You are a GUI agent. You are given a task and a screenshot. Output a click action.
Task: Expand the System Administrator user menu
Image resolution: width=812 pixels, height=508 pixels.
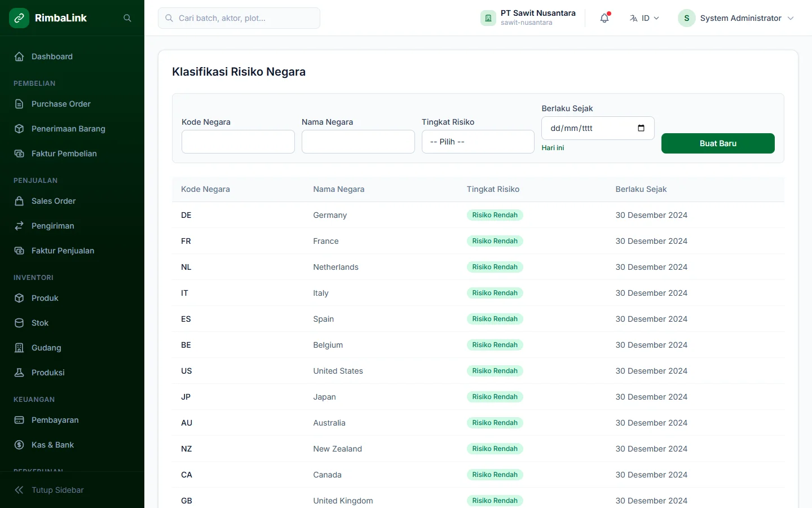(736, 18)
